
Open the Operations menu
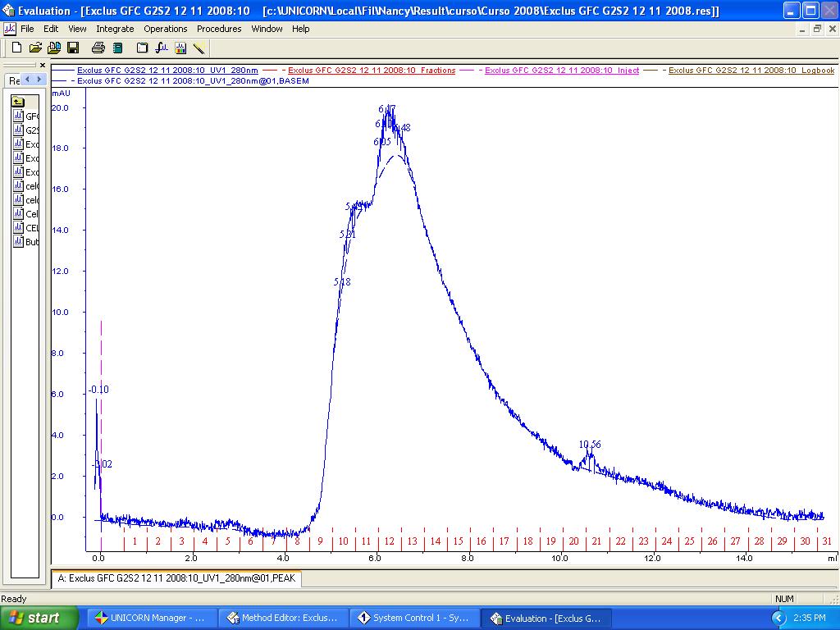click(x=166, y=29)
